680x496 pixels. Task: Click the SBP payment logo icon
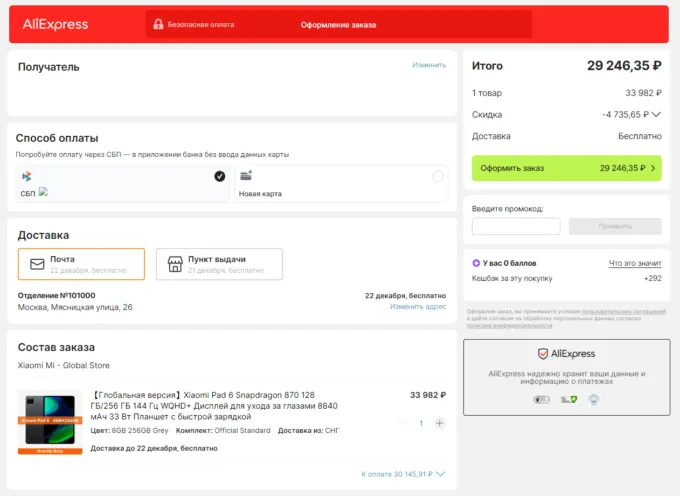click(27, 177)
